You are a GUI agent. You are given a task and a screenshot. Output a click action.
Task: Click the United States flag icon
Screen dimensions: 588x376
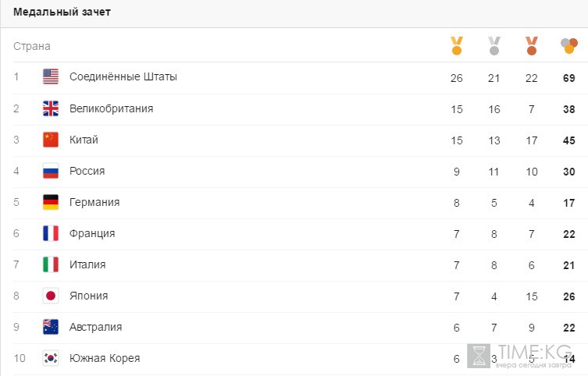51,76
